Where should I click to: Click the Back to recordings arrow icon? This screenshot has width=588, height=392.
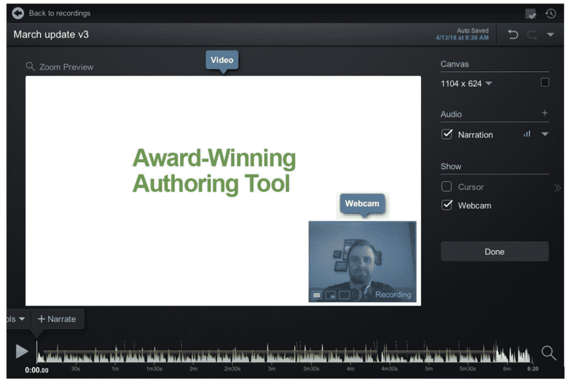[18, 13]
